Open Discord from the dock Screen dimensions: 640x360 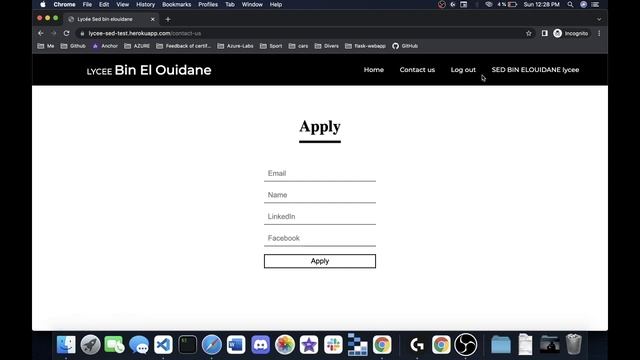[260, 344]
